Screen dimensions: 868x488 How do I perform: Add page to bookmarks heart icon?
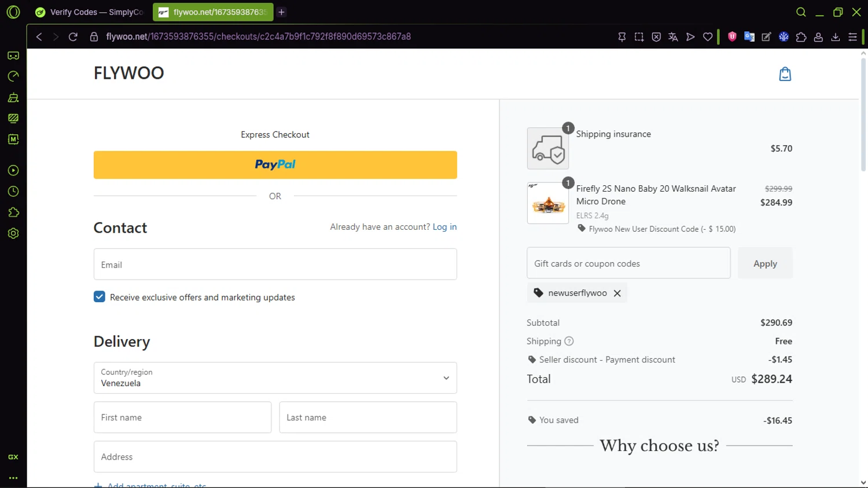[708, 36]
